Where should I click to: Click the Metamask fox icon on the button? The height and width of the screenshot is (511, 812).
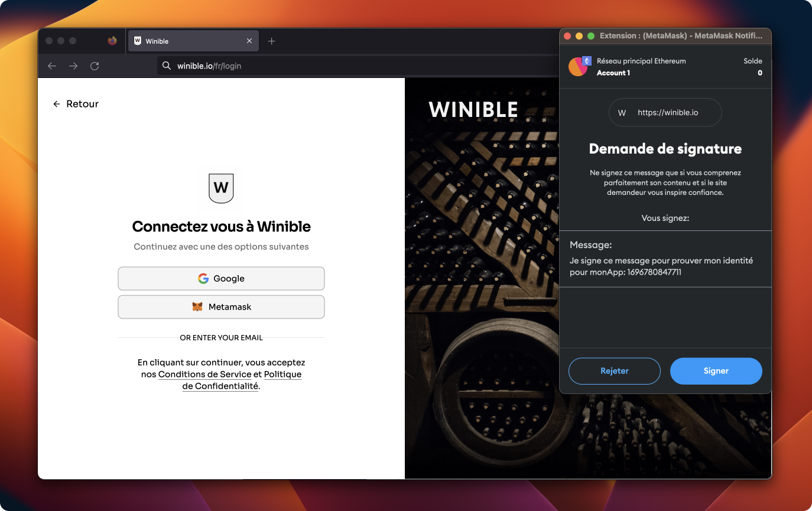(197, 307)
